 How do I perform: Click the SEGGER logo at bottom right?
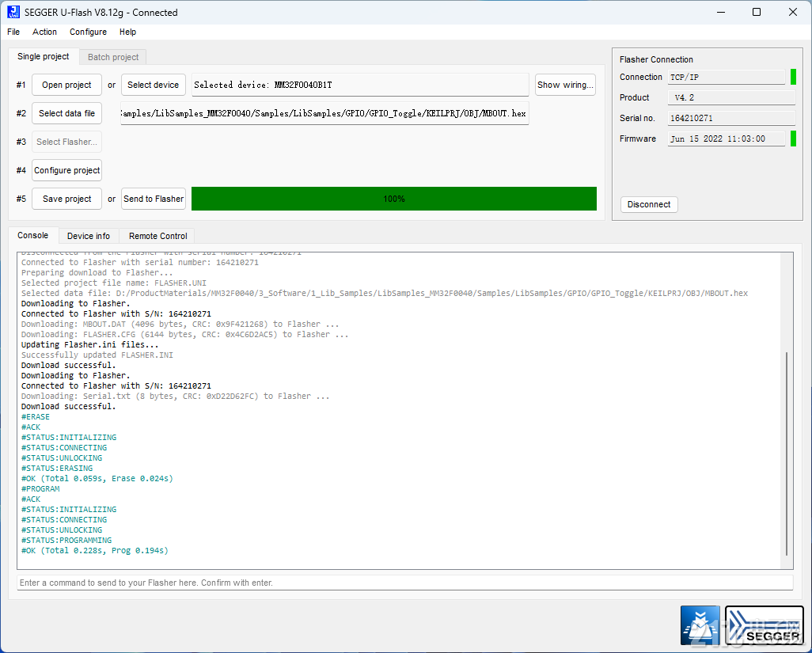click(x=765, y=625)
